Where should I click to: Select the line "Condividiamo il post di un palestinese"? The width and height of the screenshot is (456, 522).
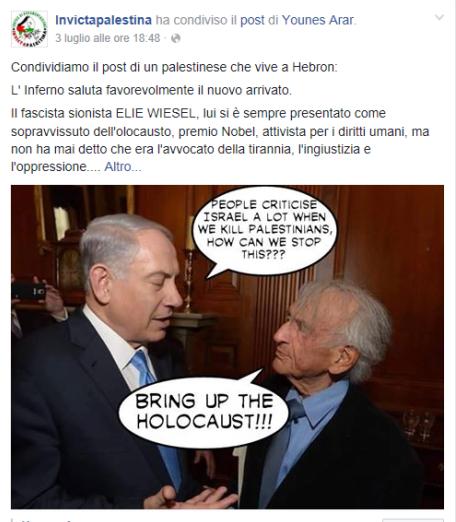point(174,67)
